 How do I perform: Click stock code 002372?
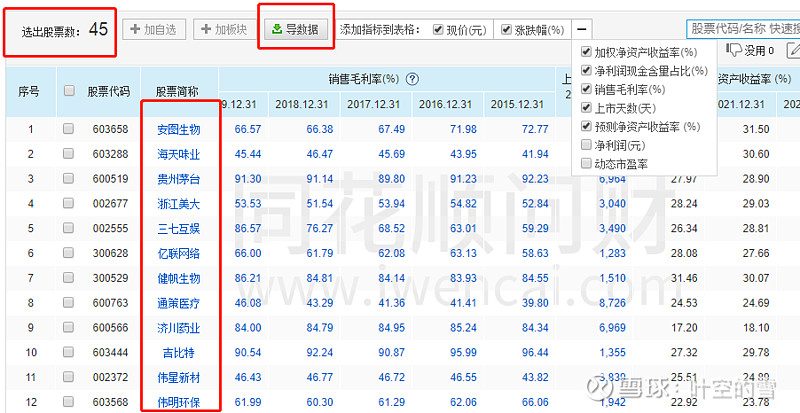coord(110,377)
